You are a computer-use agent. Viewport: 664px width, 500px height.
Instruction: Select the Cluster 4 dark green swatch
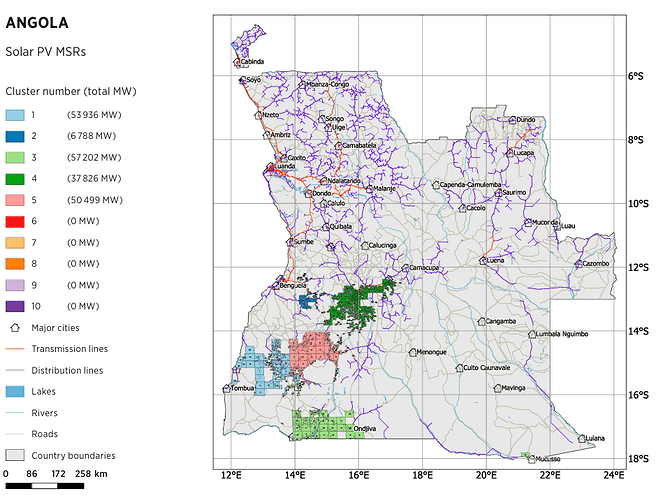(x=15, y=180)
